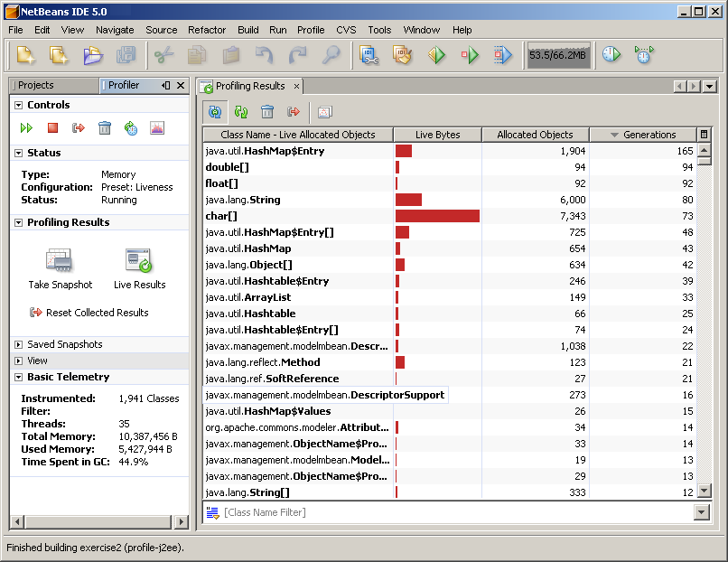
Task: Open the Class Name Filter dropdown arrow
Action: (702, 513)
